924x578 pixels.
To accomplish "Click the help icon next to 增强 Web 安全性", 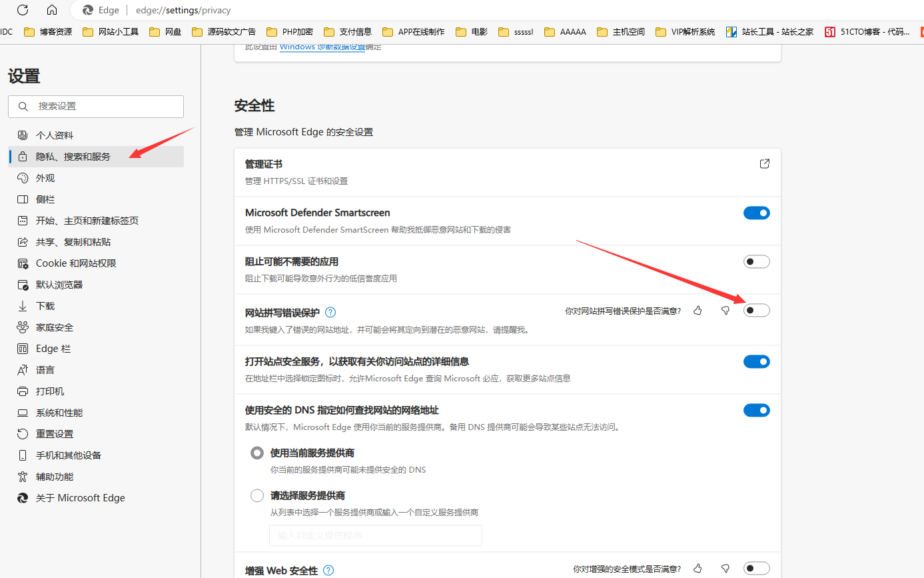I will click(x=328, y=571).
